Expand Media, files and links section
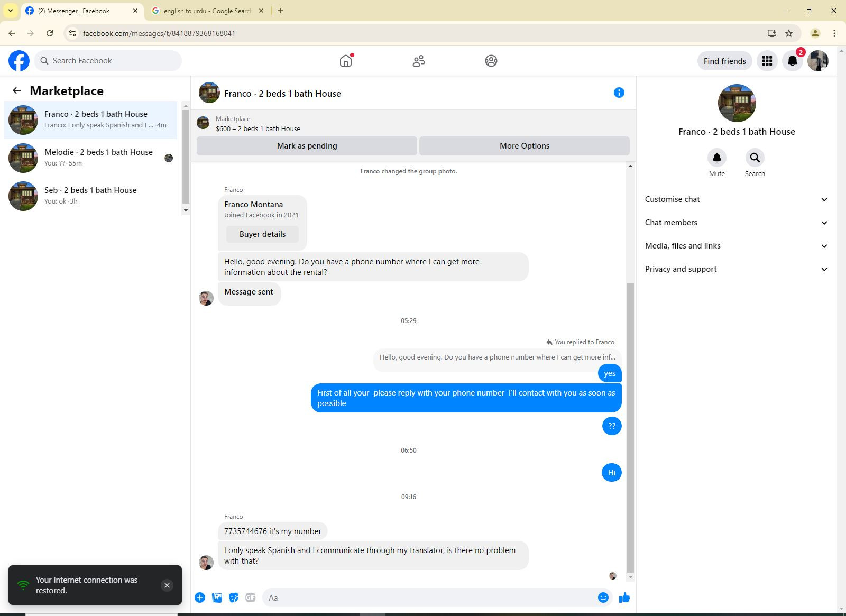 coord(736,246)
